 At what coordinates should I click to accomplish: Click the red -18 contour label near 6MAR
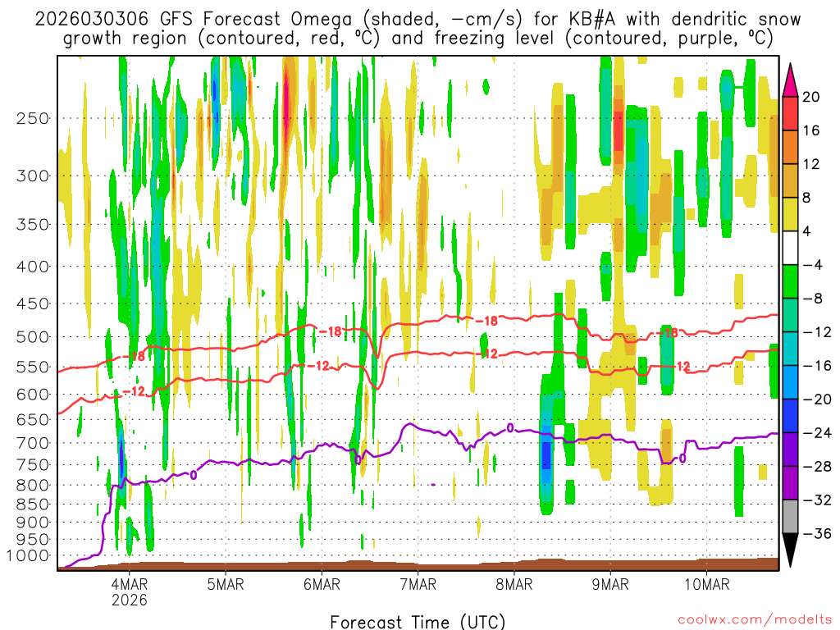(x=330, y=331)
